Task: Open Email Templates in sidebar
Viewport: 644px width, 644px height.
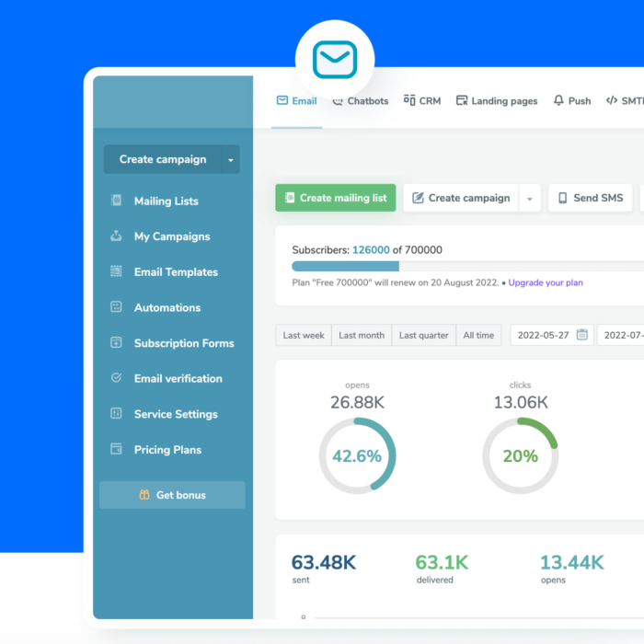Action: pyautogui.click(x=176, y=272)
